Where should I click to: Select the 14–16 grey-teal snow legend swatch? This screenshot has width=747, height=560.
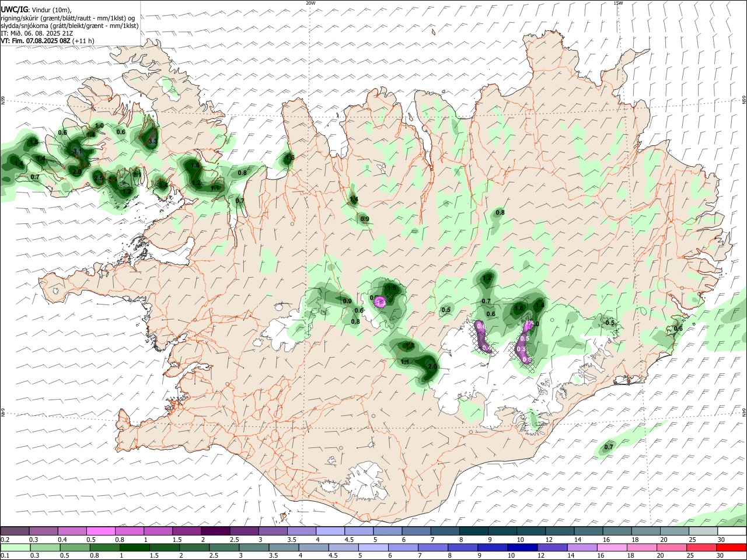click(588, 531)
